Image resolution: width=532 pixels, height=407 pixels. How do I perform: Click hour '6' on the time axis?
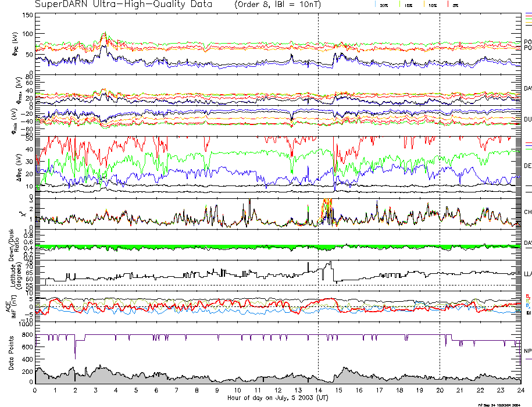click(156, 390)
